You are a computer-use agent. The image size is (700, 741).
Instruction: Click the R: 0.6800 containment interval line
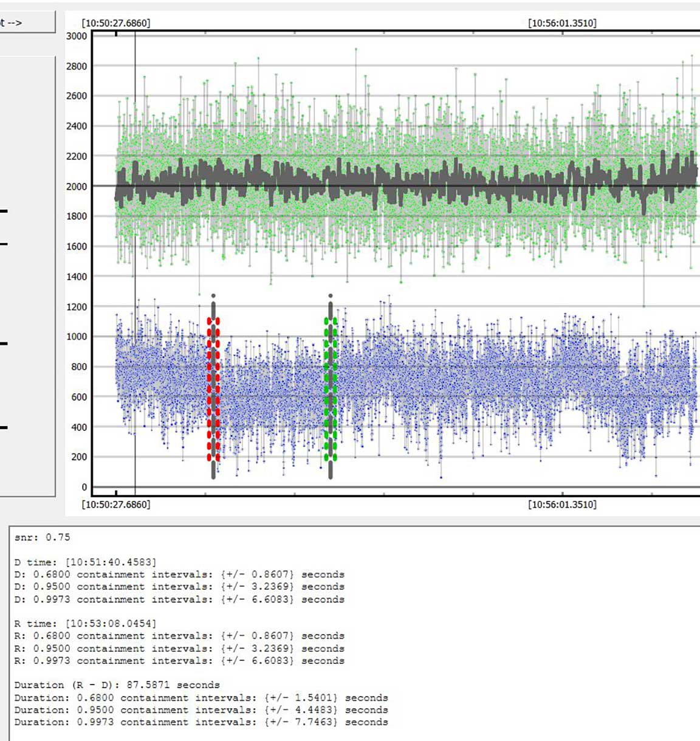tap(179, 636)
